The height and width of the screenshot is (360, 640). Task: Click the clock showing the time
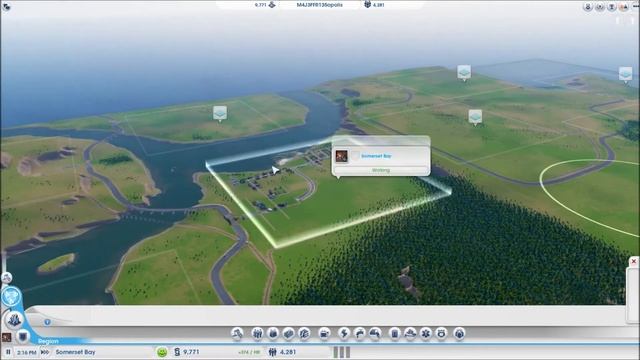pos(27,352)
